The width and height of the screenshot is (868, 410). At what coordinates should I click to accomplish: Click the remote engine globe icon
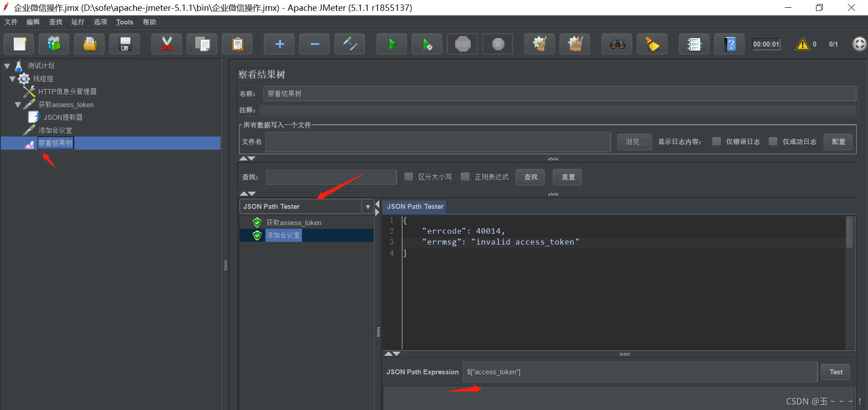(859, 44)
